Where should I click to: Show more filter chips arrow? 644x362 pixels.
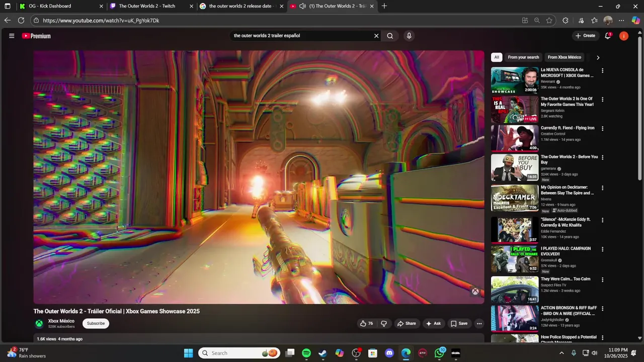pyautogui.click(x=598, y=57)
